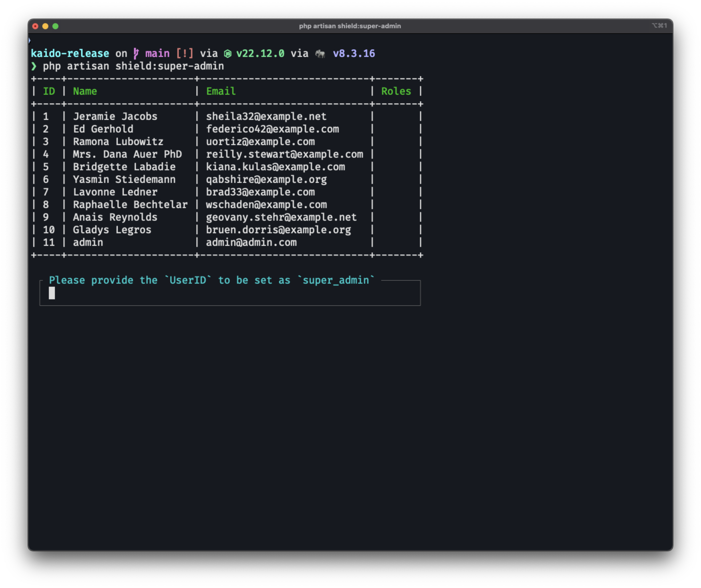
Task: Click sheila32@example.net email in row 1
Action: click(266, 117)
